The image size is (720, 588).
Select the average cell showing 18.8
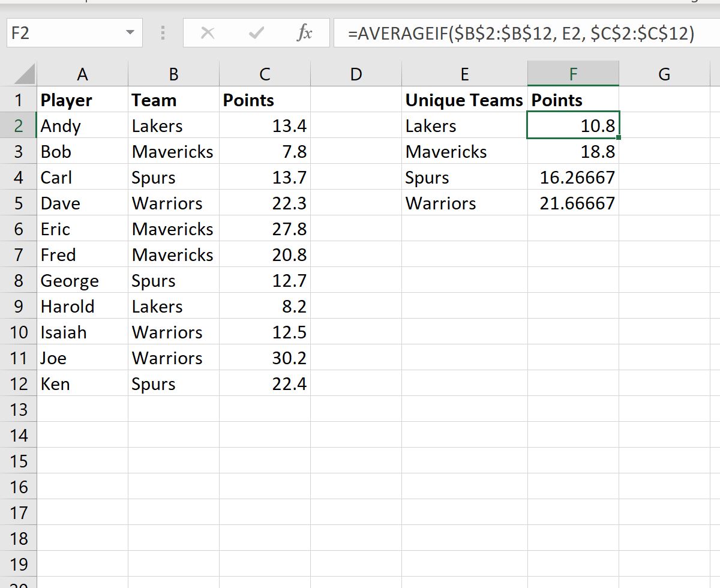coord(573,152)
